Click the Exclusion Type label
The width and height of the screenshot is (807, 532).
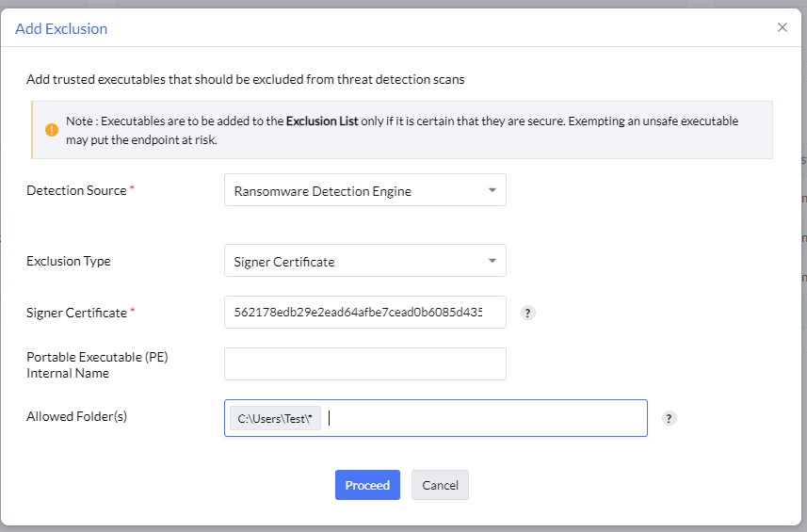click(69, 262)
